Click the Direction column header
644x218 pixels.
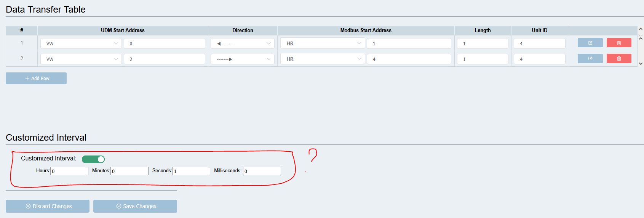pyautogui.click(x=243, y=30)
